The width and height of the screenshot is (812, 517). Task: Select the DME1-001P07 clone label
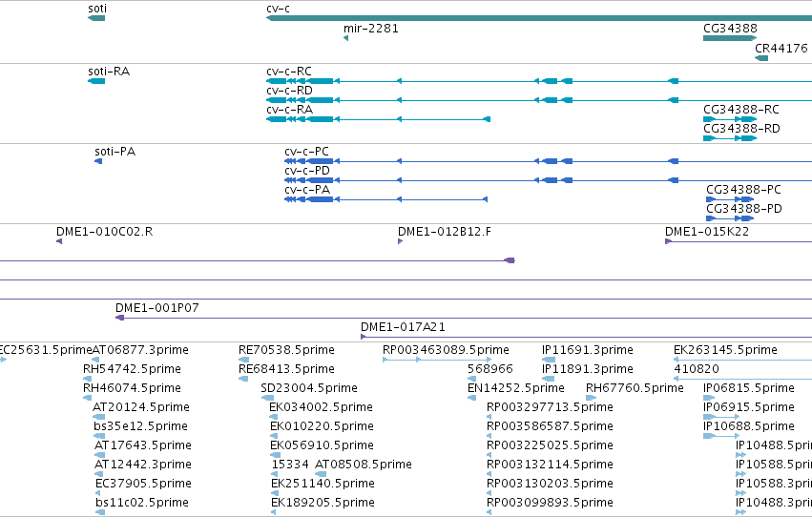(156, 307)
